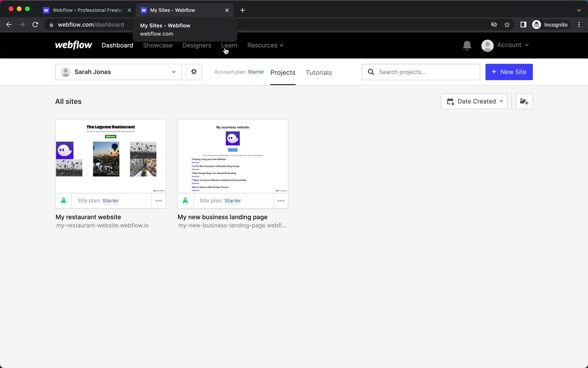Toggle the browser side panel icon
This screenshot has height=368, width=588.
coord(523,25)
